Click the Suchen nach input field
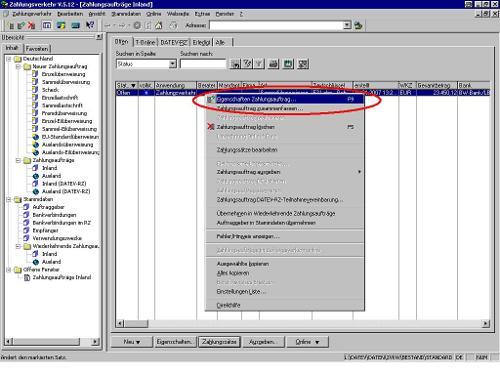Image resolution: width=500 pixels, height=375 pixels. [x=203, y=64]
